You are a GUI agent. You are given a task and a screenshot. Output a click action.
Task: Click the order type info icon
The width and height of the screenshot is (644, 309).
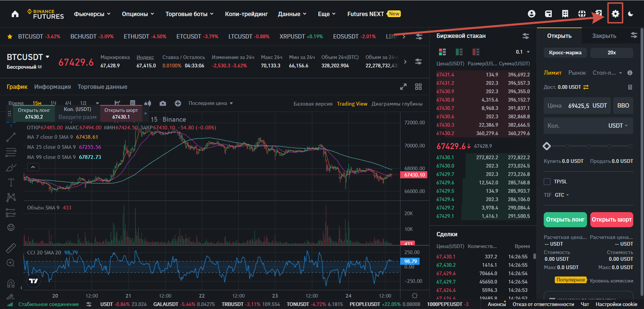point(630,73)
